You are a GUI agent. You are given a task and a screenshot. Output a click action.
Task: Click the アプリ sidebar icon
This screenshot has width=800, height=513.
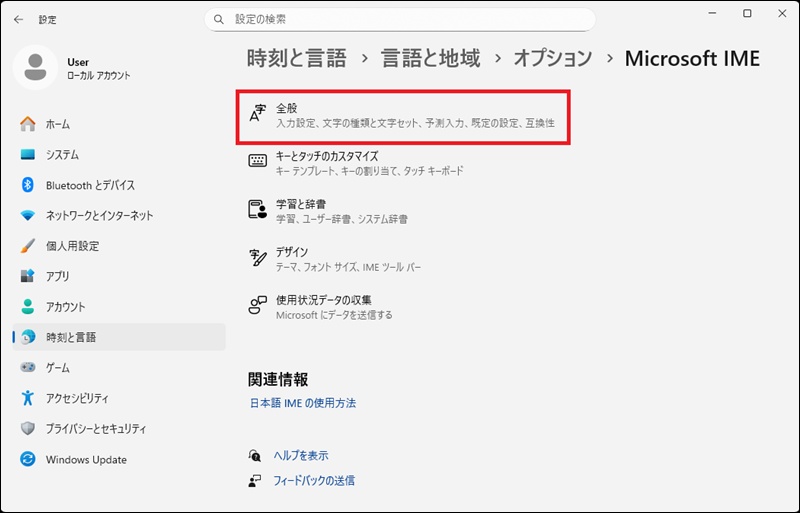[28, 276]
